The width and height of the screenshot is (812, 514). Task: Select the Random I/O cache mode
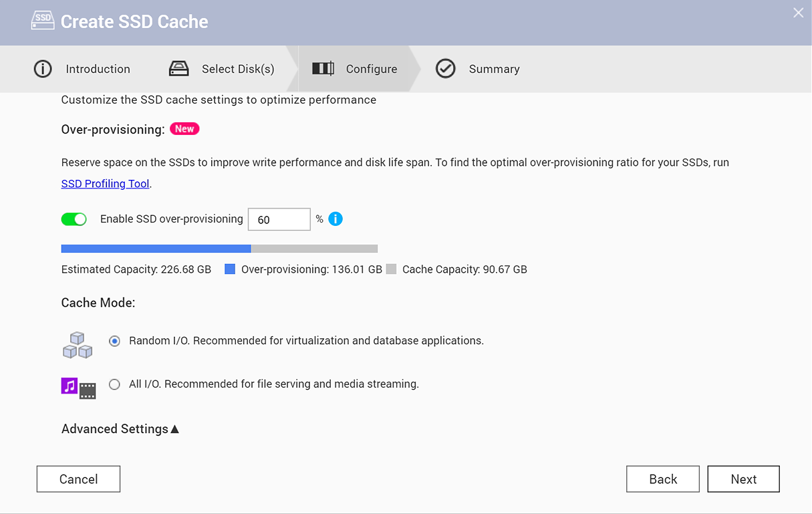point(115,341)
